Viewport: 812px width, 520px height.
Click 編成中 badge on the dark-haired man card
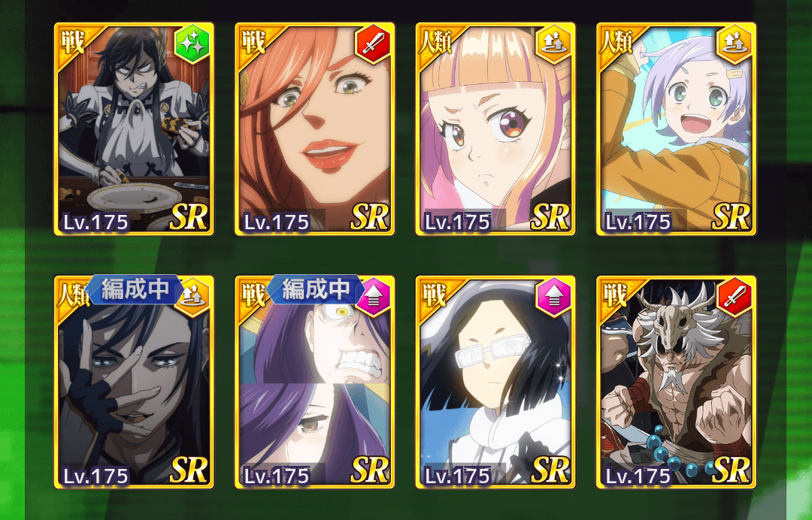tap(135, 289)
